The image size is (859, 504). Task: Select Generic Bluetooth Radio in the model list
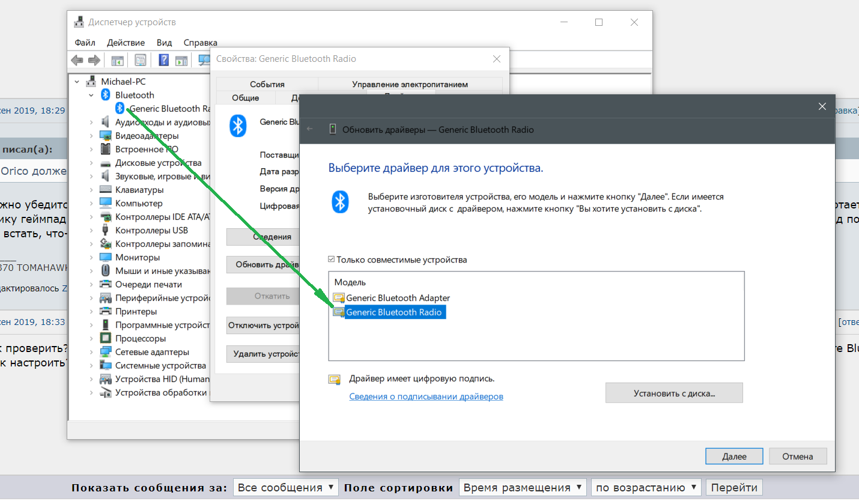point(394,312)
